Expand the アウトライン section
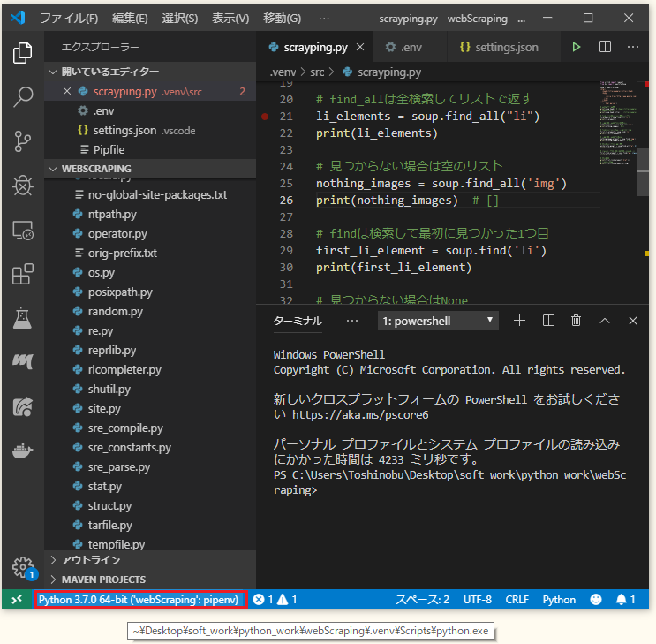Screen dimensions: 656x644 [150, 560]
